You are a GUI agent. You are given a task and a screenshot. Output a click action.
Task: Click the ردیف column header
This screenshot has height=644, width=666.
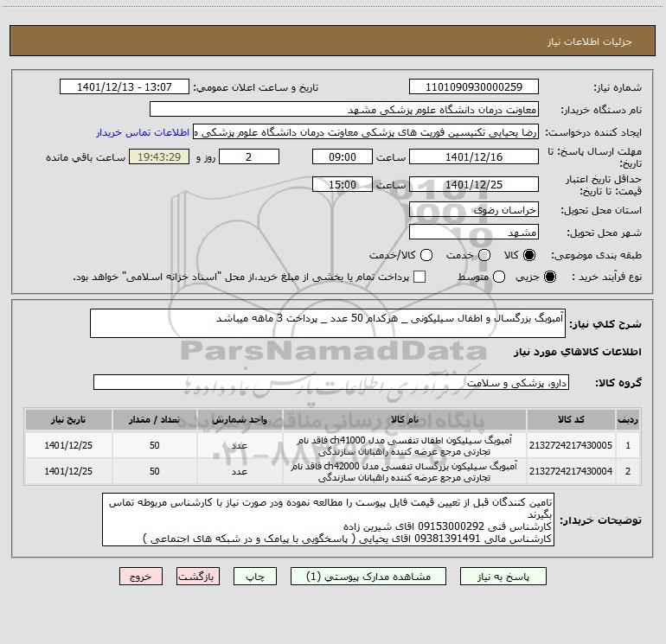(628, 419)
